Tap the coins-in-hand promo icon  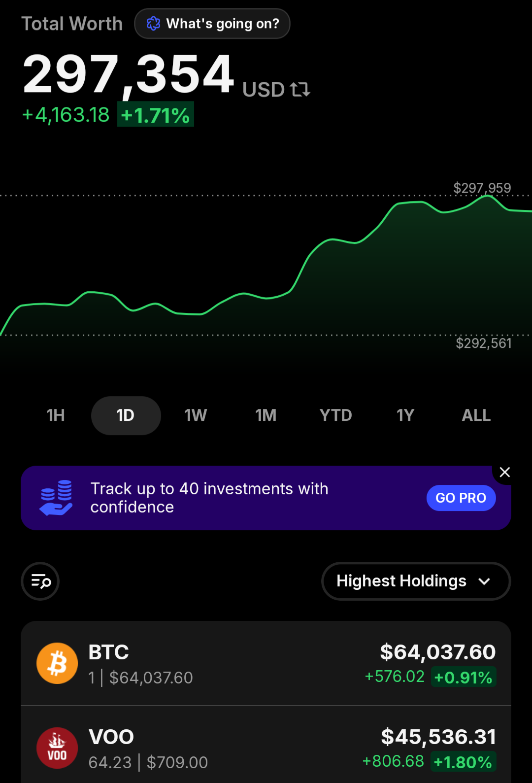click(57, 498)
